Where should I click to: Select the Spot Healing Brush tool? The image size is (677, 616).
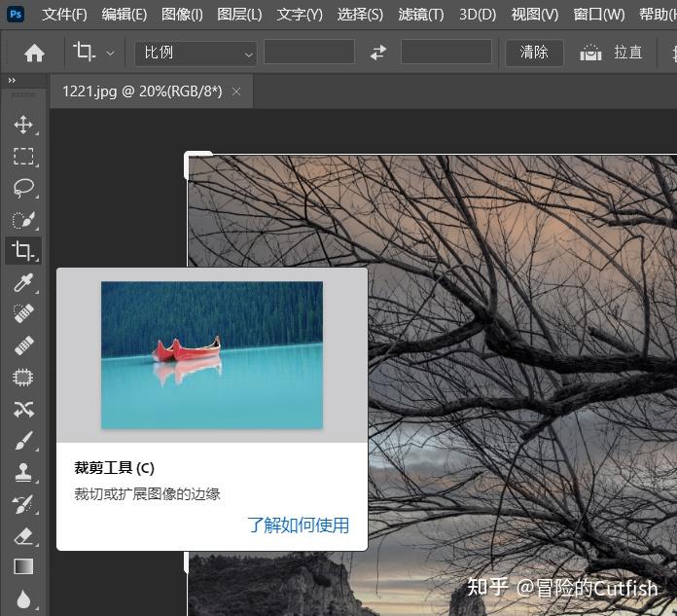pos(23,313)
